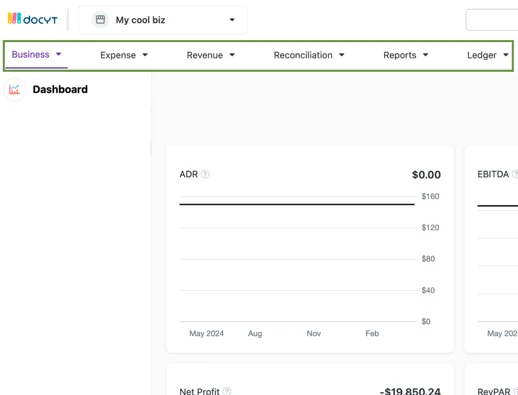518x395 pixels.
Task: Click the $40 axis label in ADR chart
Action: pos(428,290)
